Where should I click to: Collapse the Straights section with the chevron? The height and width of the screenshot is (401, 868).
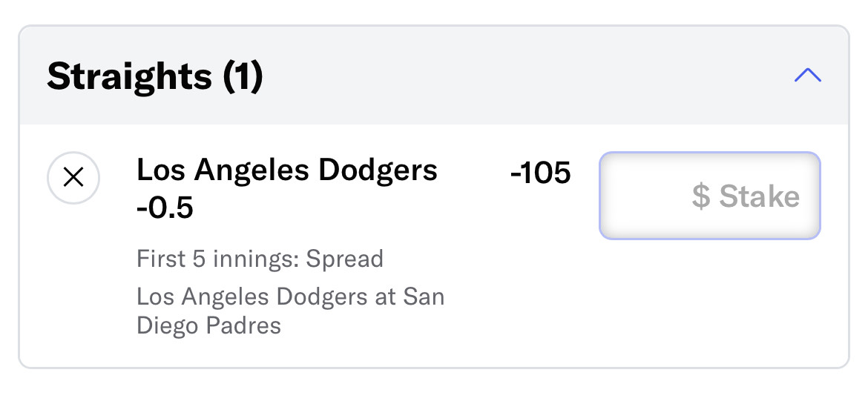click(808, 75)
